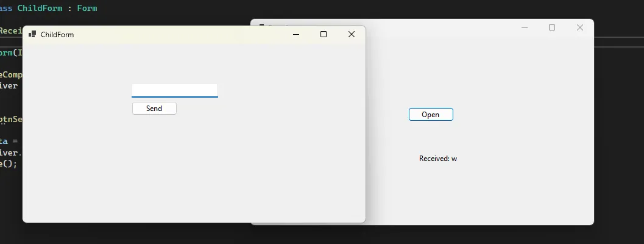Select the 'Received: w' label
This screenshot has width=644, height=244.
(x=437, y=159)
